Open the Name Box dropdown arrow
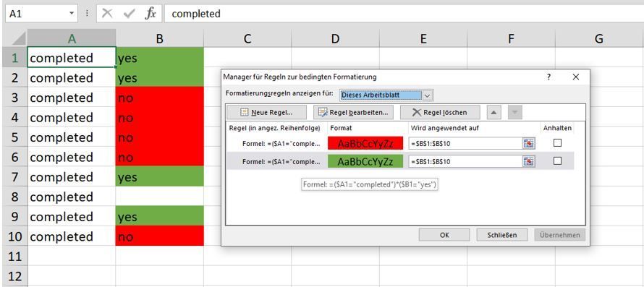Screen dimensions: 644x287 [x=72, y=14]
